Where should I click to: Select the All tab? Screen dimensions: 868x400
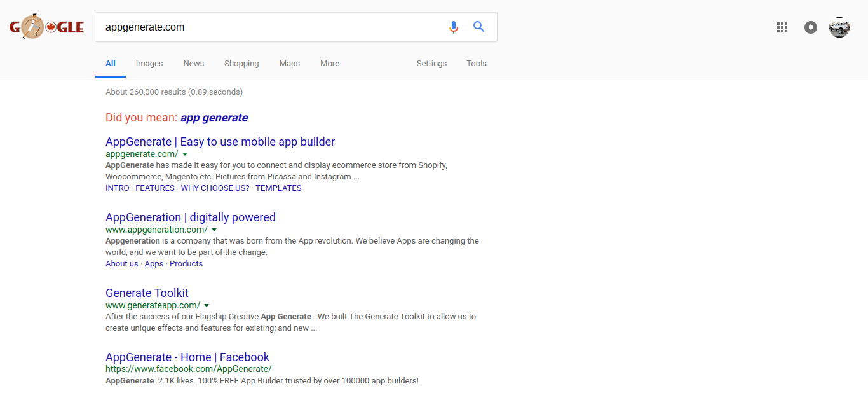point(111,64)
